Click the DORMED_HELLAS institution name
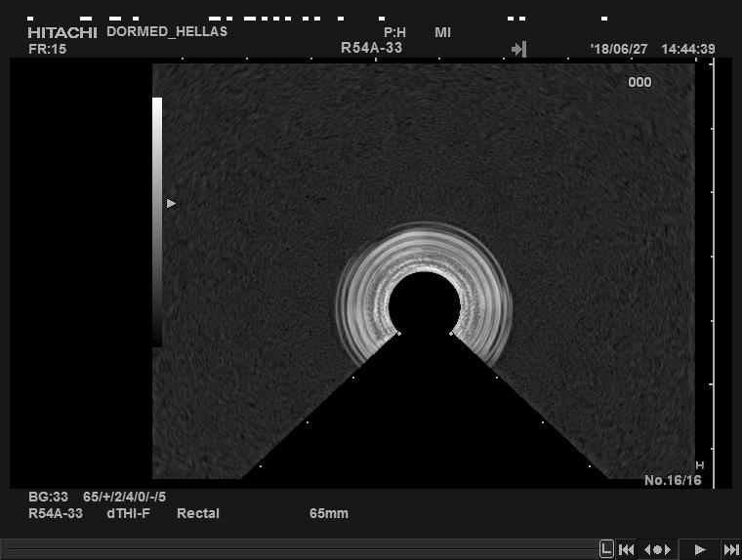This screenshot has height=560, width=742. (x=166, y=31)
